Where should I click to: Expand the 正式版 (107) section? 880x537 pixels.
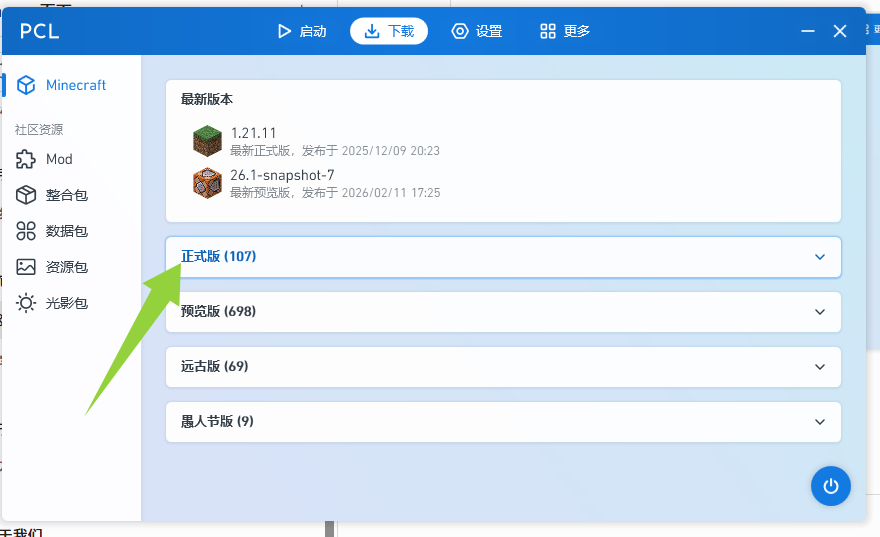(503, 257)
